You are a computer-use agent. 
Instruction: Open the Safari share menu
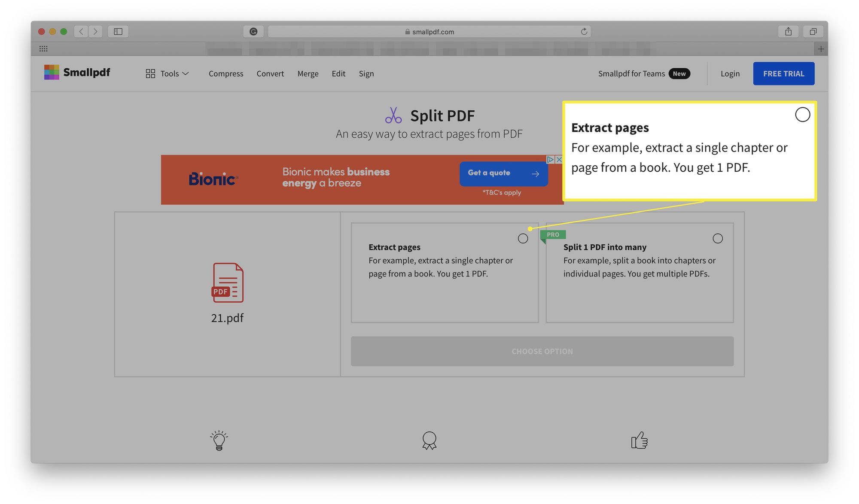(x=788, y=31)
